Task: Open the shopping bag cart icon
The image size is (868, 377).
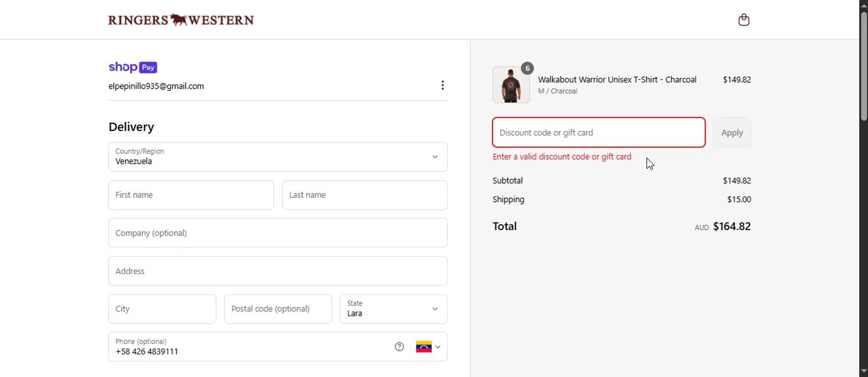Action: tap(744, 20)
